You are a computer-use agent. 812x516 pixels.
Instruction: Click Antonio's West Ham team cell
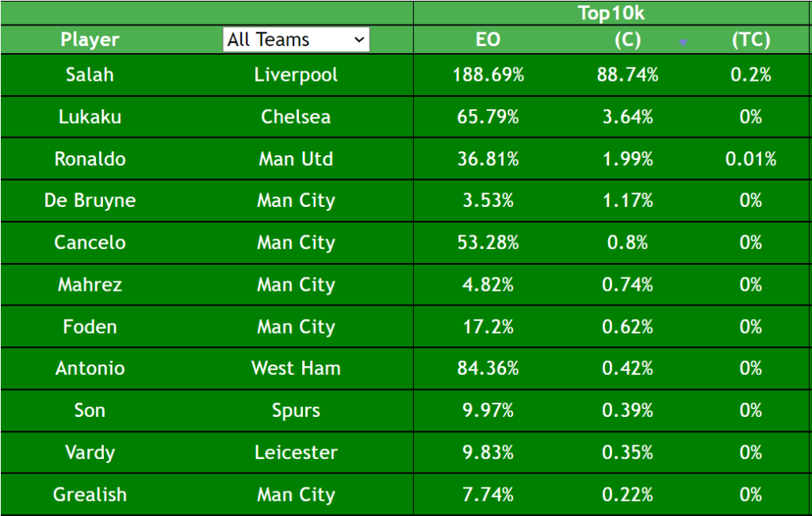click(x=297, y=369)
